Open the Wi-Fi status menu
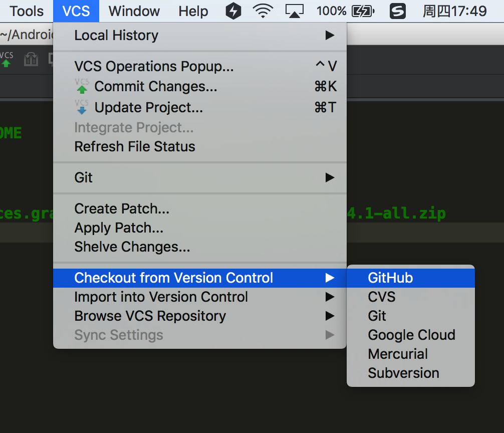 coord(263,11)
